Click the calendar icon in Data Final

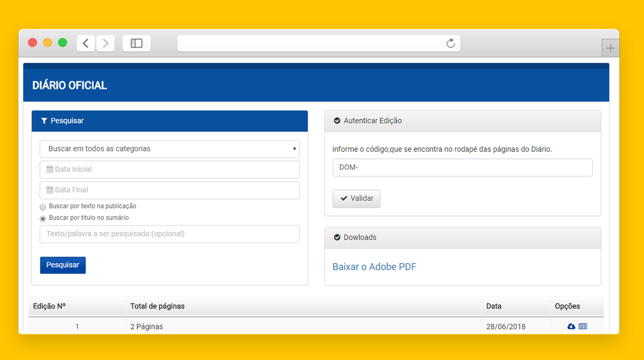click(50, 190)
